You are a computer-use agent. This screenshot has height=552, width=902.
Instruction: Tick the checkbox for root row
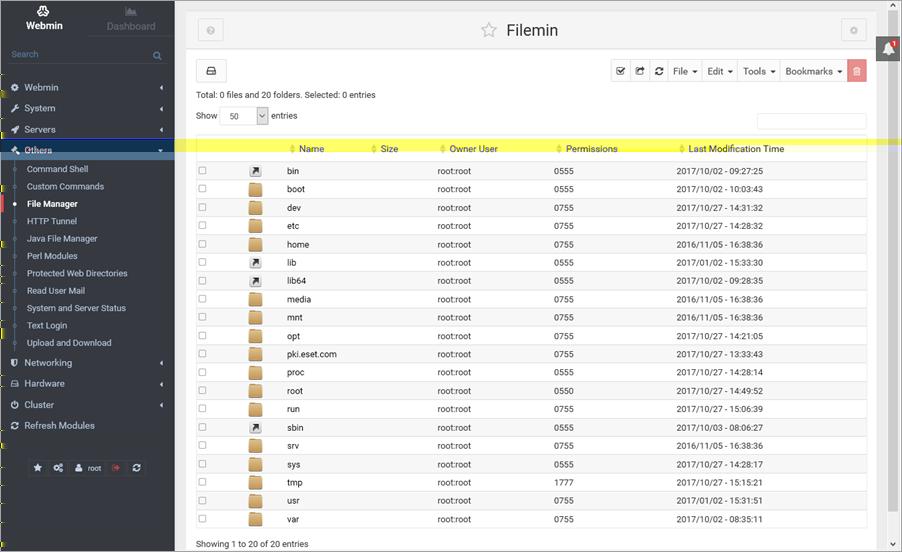tap(202, 390)
